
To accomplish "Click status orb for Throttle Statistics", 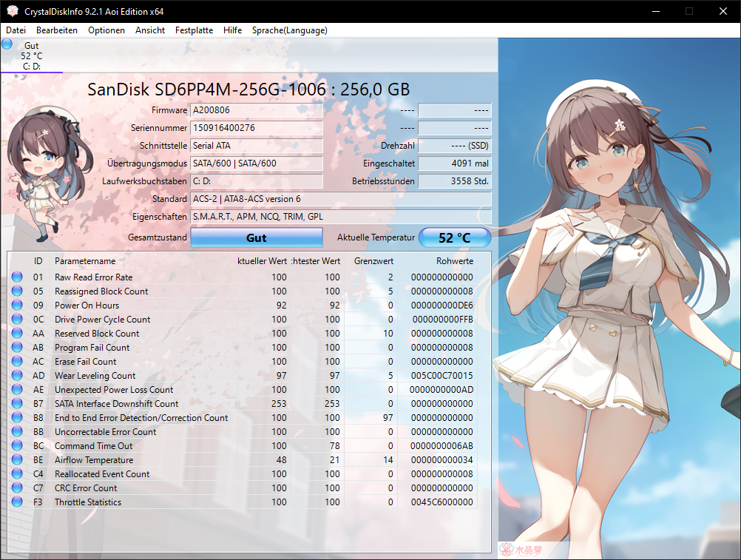I will (17, 502).
